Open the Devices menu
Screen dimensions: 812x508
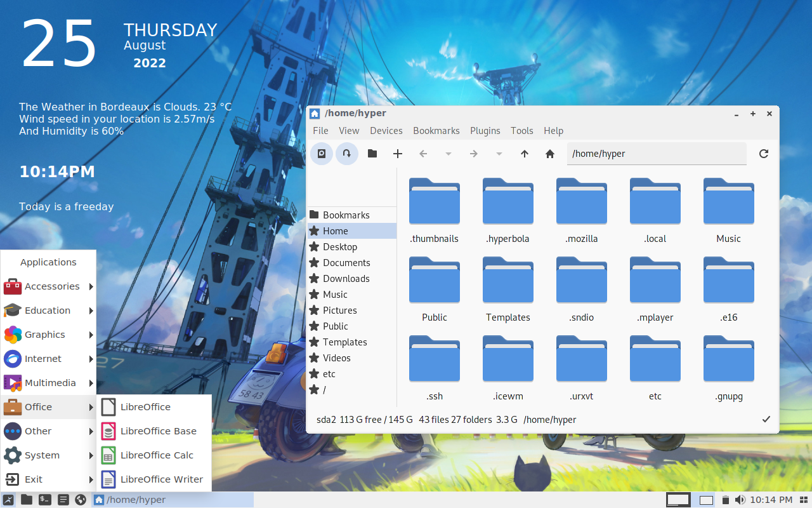click(386, 131)
